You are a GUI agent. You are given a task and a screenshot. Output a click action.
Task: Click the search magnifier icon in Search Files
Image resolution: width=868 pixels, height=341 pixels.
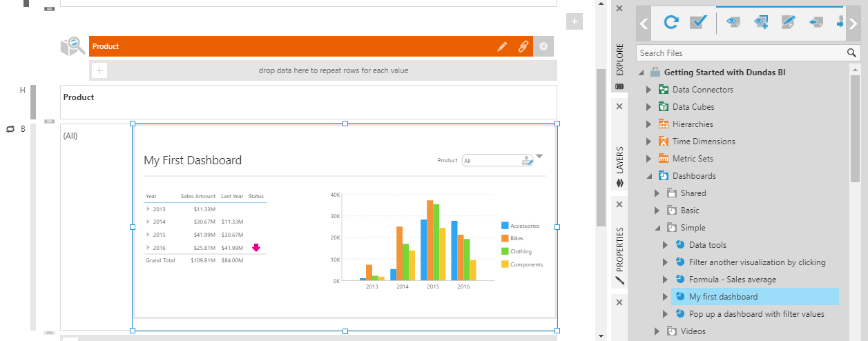click(852, 52)
